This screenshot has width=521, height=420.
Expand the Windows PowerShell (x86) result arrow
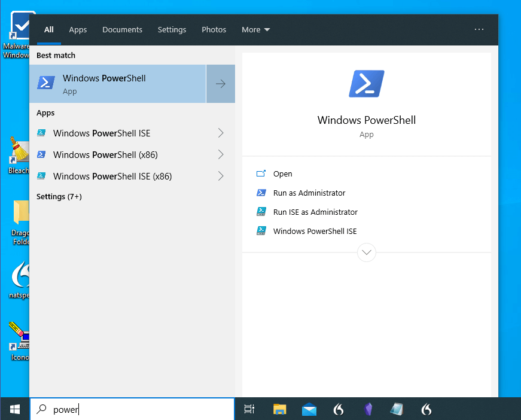point(221,154)
